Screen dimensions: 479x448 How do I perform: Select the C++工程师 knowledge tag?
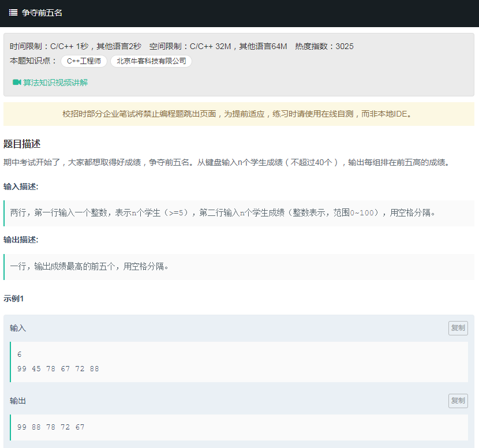click(x=84, y=60)
